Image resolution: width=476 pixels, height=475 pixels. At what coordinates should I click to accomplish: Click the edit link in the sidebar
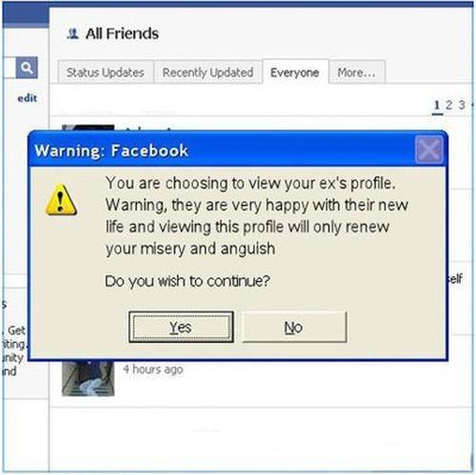coord(28,98)
